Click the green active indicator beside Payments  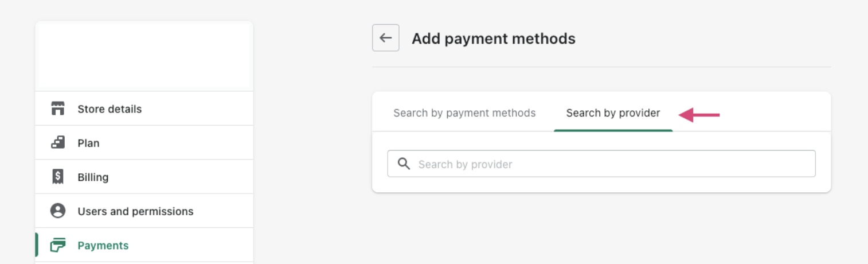pos(37,245)
